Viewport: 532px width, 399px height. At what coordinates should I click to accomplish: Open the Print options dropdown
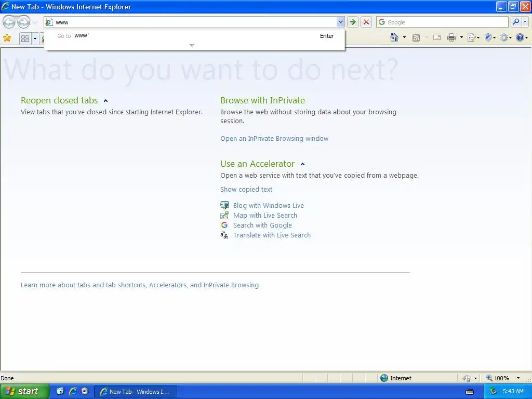coord(461,37)
